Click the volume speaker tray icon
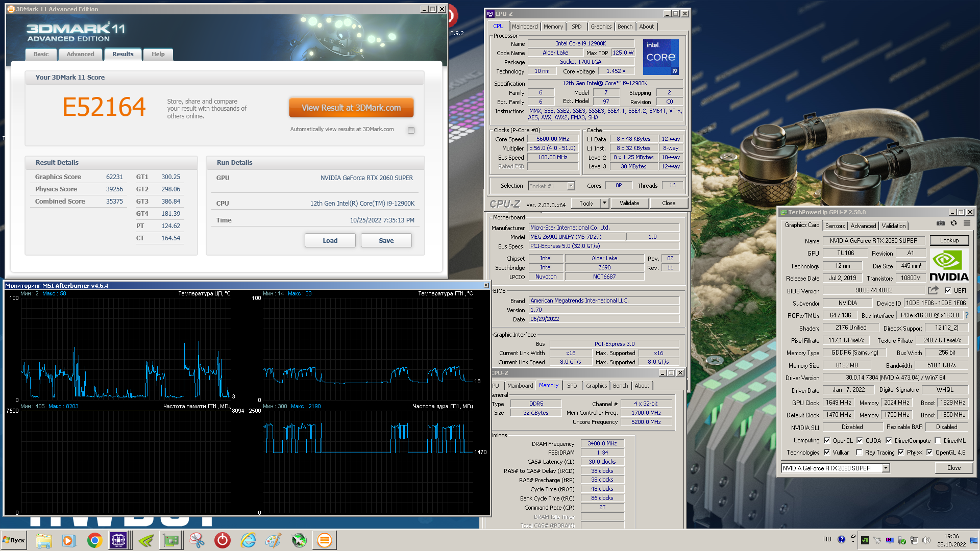Image resolution: width=980 pixels, height=551 pixels. click(926, 540)
